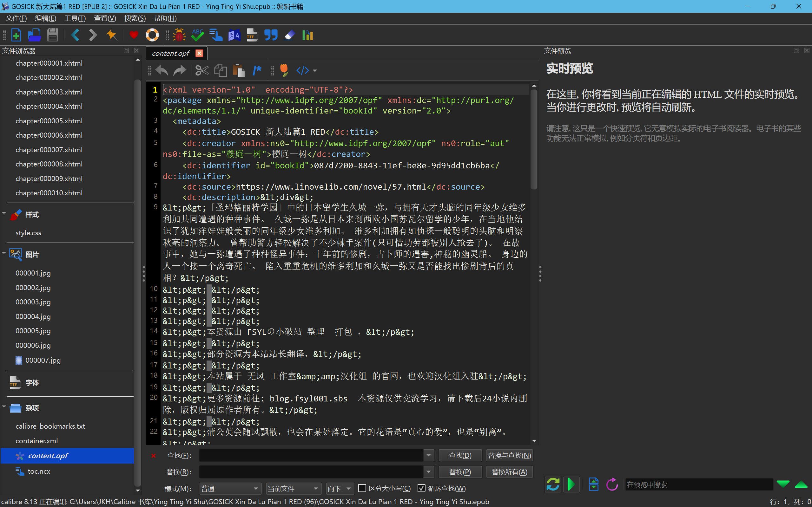
Task: Open the 工具(T) menu
Action: point(75,18)
